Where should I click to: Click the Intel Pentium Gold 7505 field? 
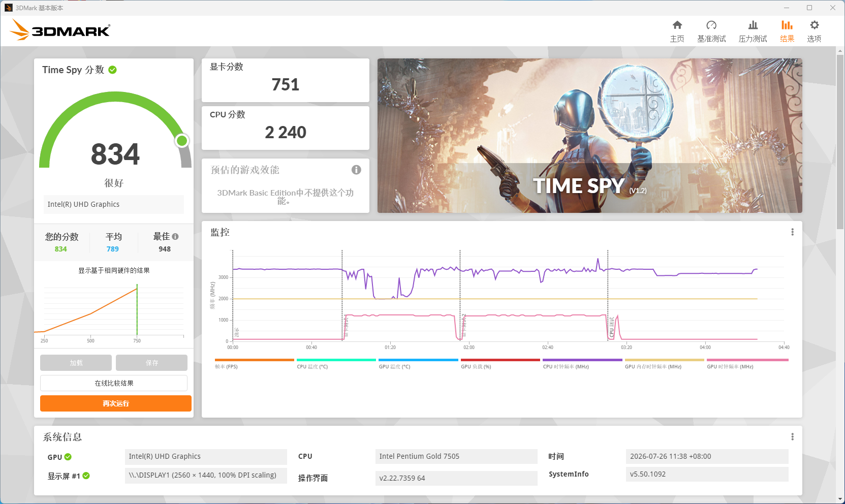click(456, 456)
